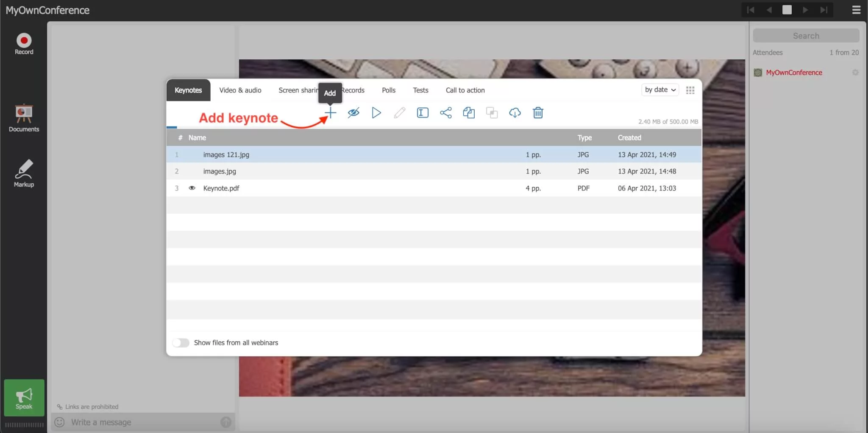
Task: Switch to the Polls tab
Action: pyautogui.click(x=388, y=90)
